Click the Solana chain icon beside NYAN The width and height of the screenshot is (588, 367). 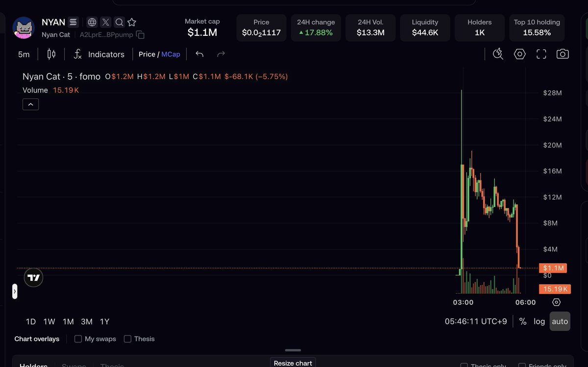click(73, 22)
